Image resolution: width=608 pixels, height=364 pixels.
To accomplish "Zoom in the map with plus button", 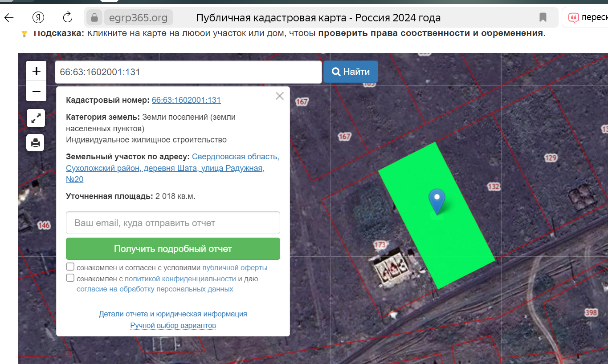I will (37, 71).
